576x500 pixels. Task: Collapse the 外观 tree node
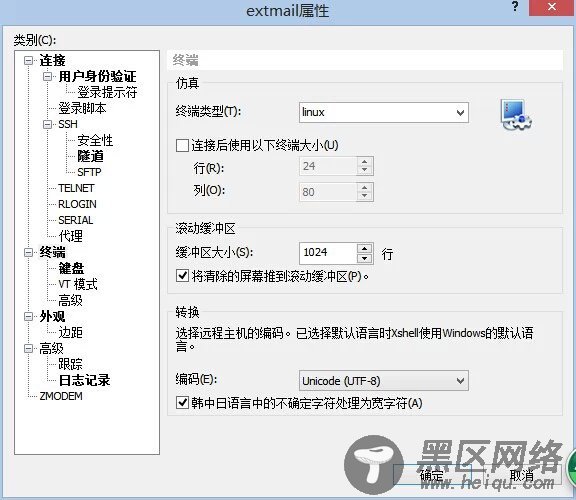click(28, 316)
